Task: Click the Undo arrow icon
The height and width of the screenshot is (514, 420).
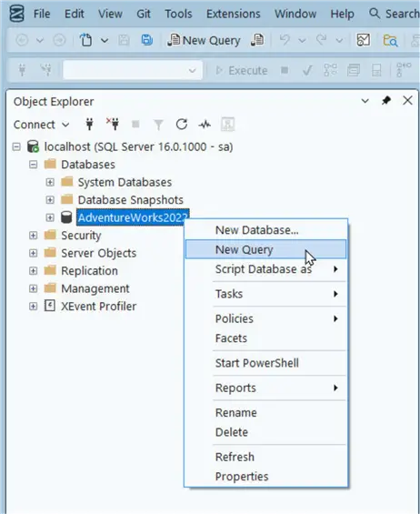Action: pyautogui.click(x=285, y=40)
